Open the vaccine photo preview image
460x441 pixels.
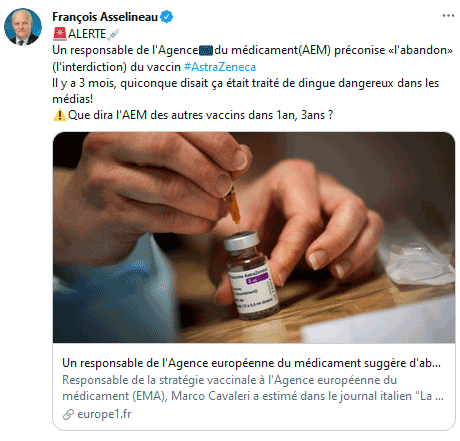pos(254,238)
